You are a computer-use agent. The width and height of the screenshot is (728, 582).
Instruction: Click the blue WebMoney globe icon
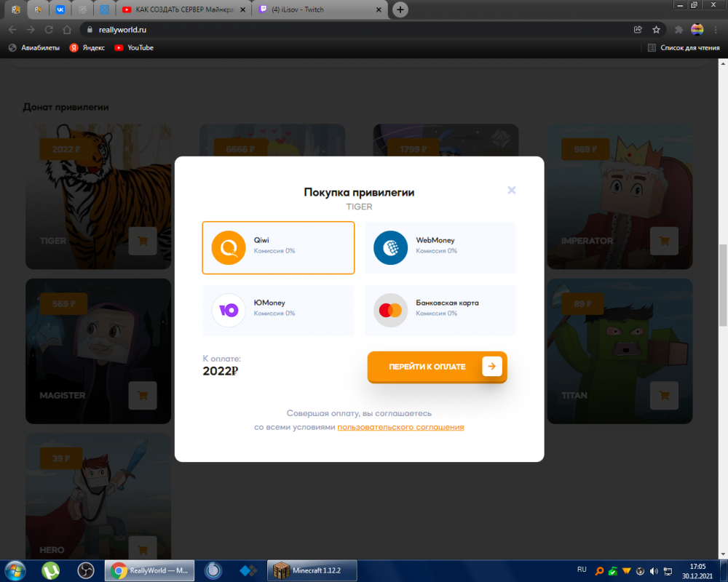click(x=390, y=248)
